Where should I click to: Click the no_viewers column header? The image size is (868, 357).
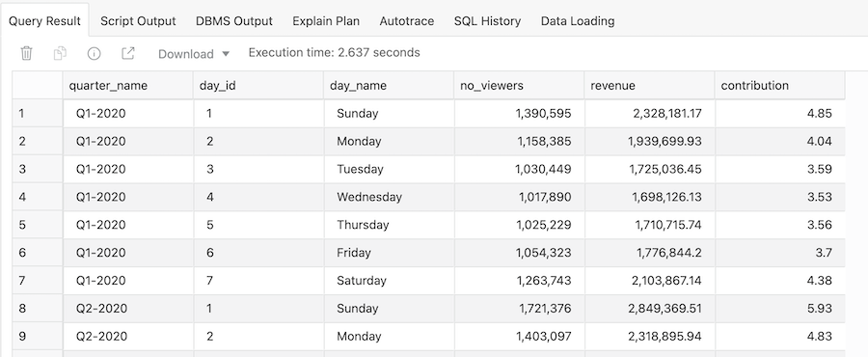pos(519,86)
